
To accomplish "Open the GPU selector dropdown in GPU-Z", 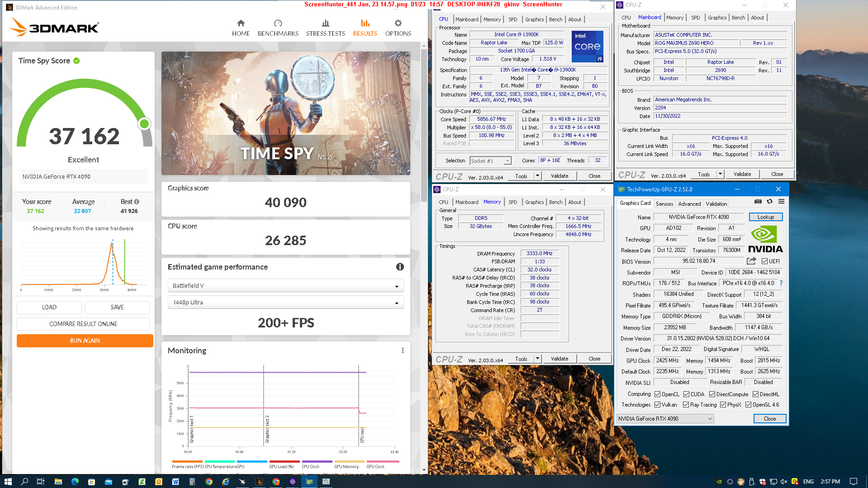I will pyautogui.click(x=665, y=419).
